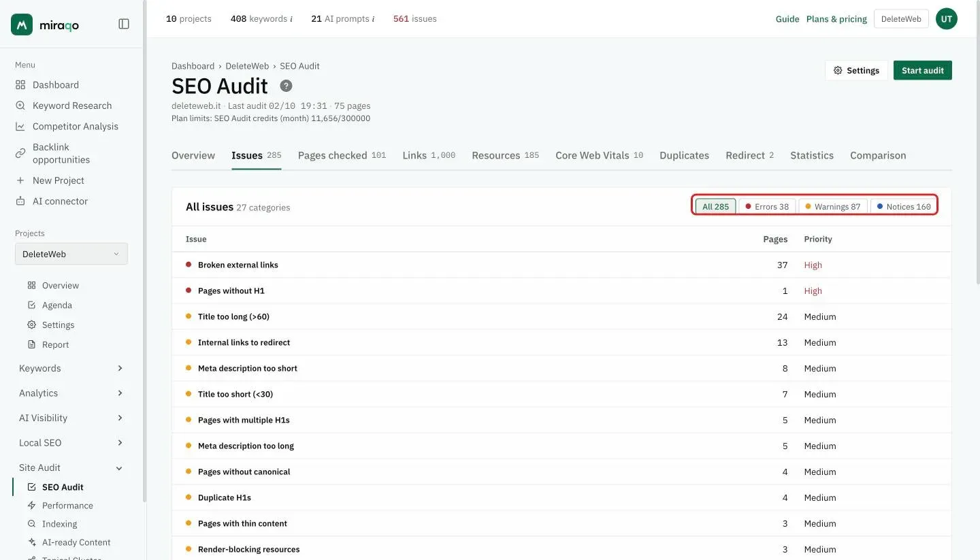Screen dimensions: 980x560
Task: Collapse the sidebar panel toggle icon
Action: coord(124,24)
